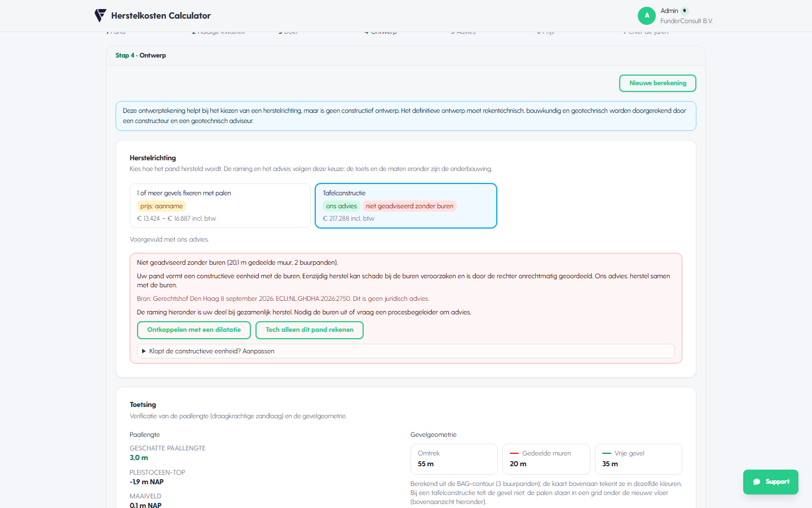Click the red line icon by Gedeelde muren
This screenshot has height=508, width=812.
click(x=514, y=453)
